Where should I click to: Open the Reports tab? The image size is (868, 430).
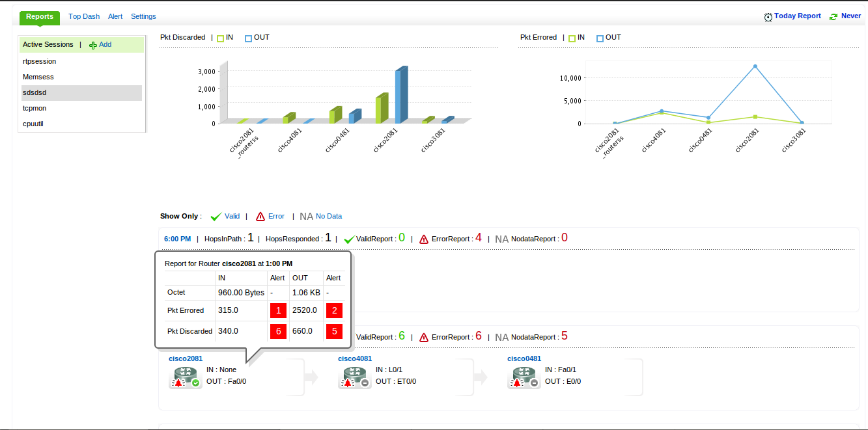[x=40, y=16]
